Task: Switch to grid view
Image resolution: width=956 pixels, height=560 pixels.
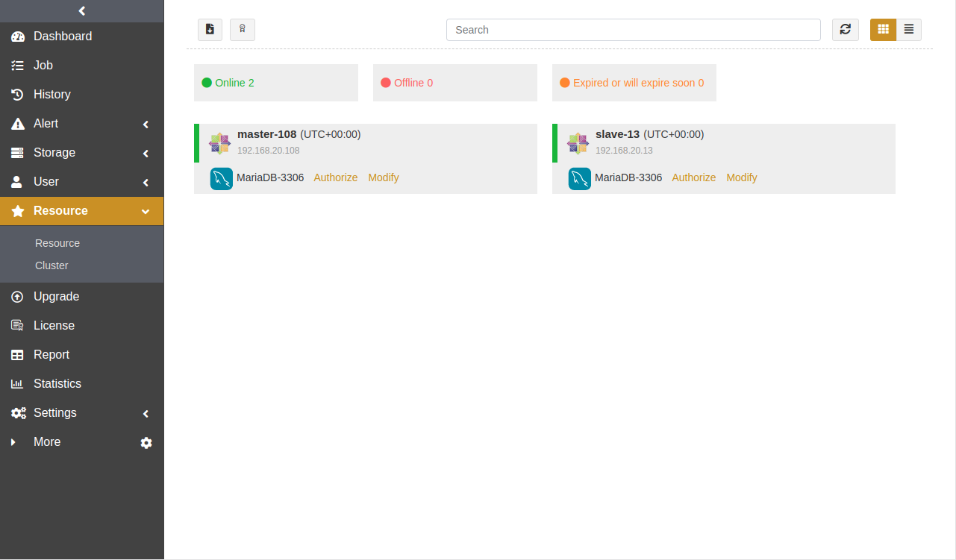Action: (884, 30)
